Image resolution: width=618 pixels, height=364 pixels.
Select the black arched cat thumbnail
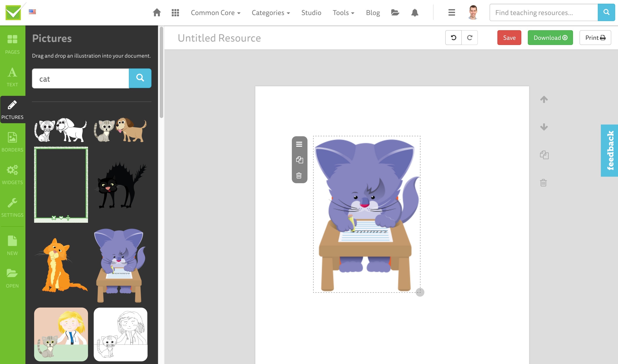[x=121, y=185]
